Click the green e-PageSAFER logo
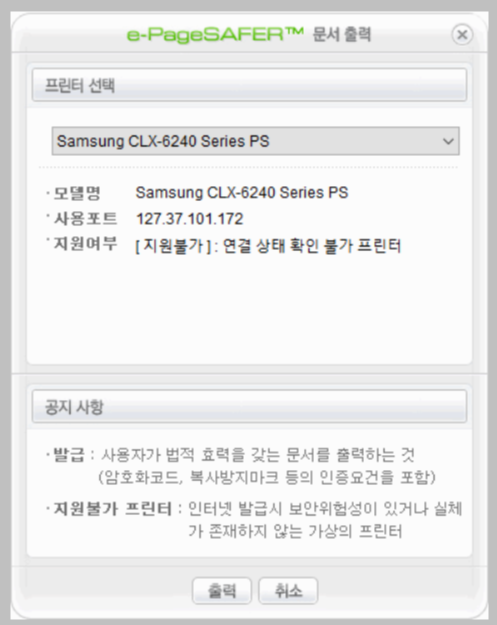 coord(215,35)
